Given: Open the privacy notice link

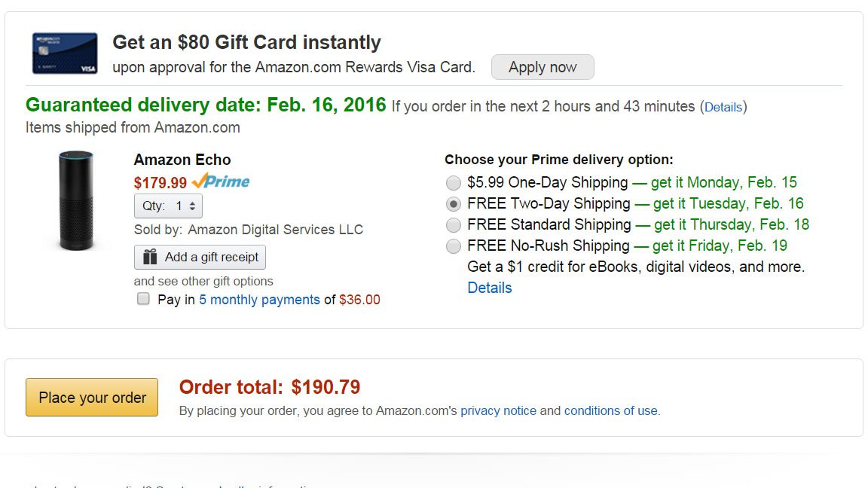Looking at the screenshot, I should point(498,411).
